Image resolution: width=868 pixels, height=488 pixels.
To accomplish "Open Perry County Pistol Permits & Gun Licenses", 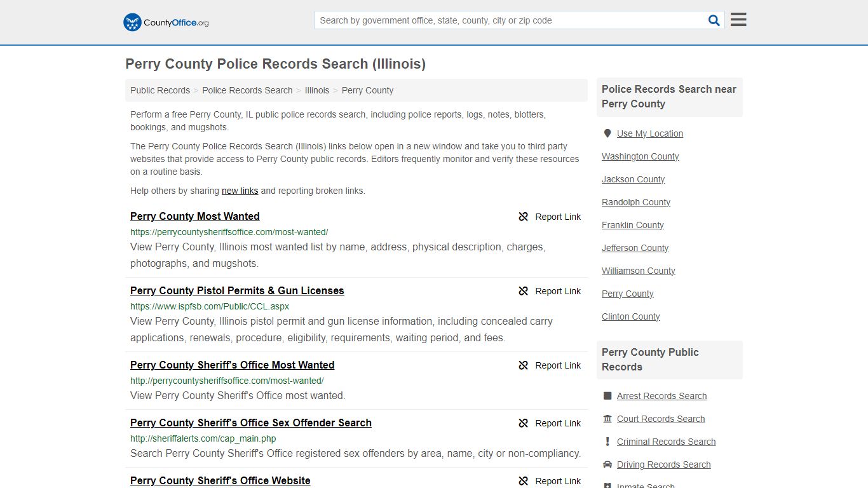I will (x=237, y=290).
